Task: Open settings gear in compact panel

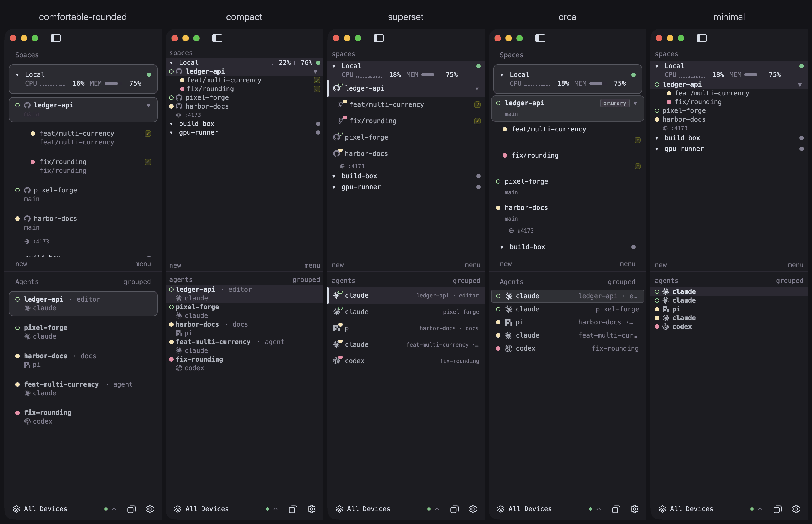Action: 312,509
